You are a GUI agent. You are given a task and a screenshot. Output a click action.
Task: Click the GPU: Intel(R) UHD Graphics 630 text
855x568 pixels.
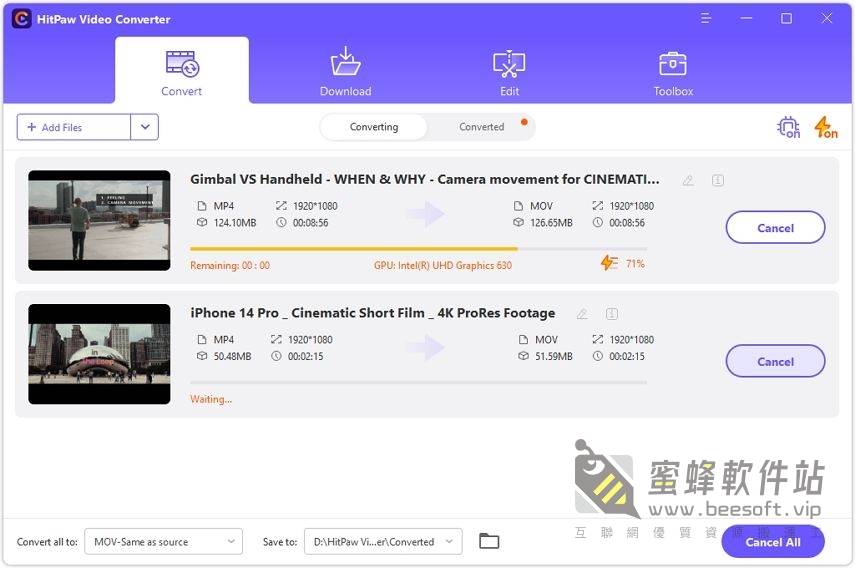(443, 265)
